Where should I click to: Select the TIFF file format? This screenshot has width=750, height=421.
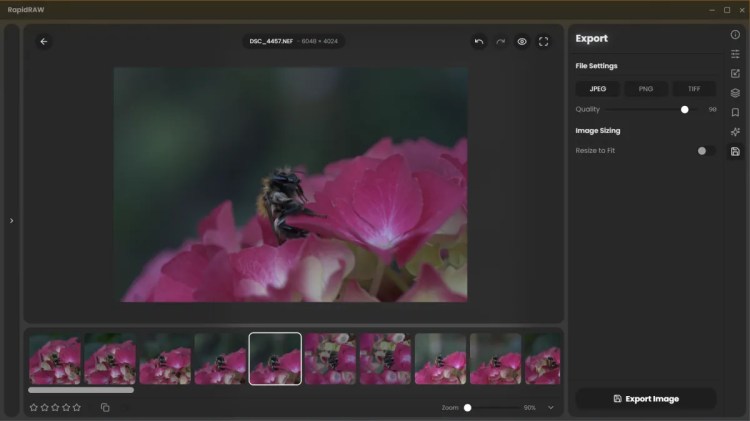[693, 89]
